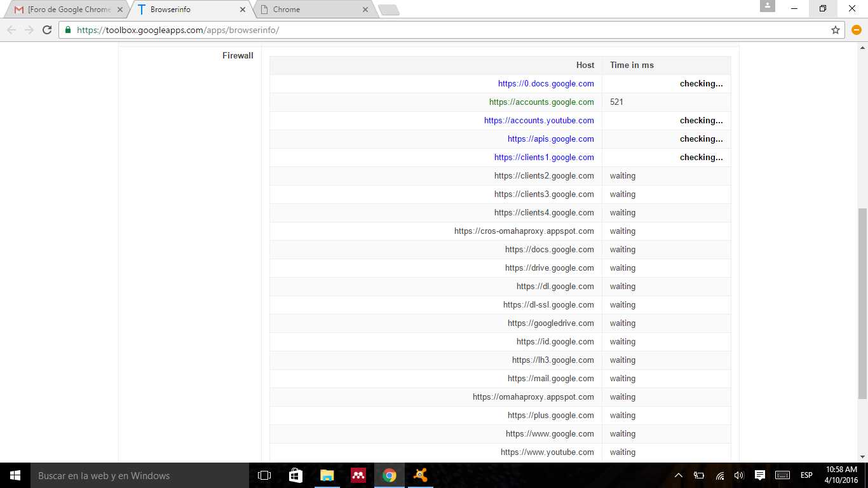Click the Buscar en la web search box
Image resolution: width=868 pixels, height=488 pixels.
140,475
